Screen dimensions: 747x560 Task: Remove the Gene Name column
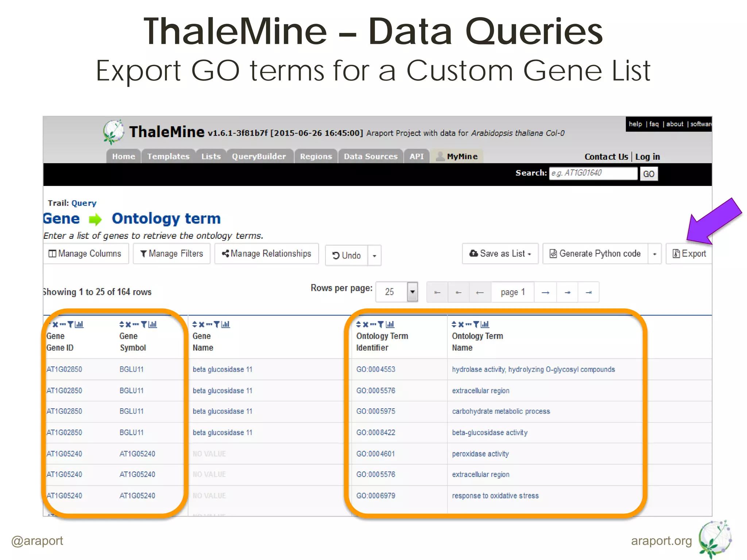point(202,324)
